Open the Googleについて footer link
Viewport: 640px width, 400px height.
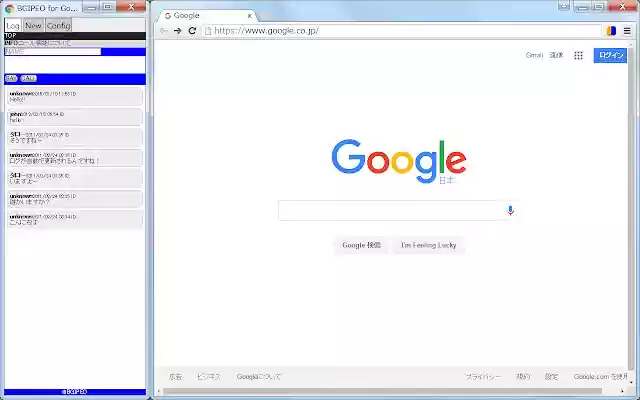tap(259, 377)
